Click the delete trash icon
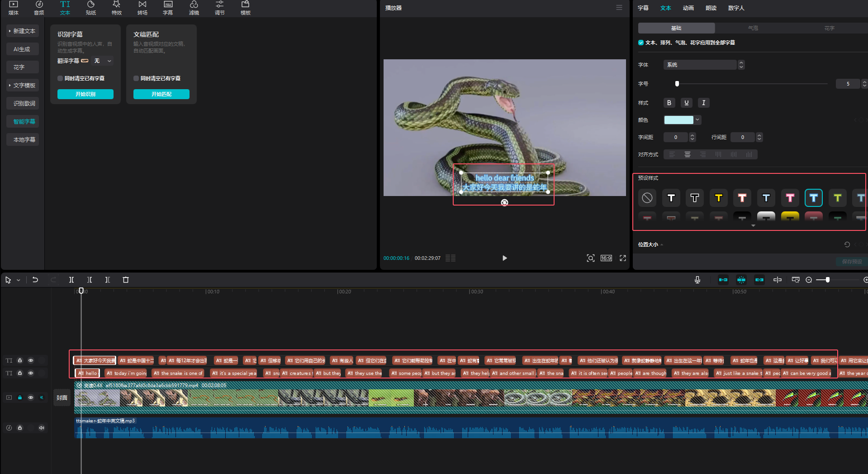Image resolution: width=868 pixels, height=474 pixels. (x=126, y=280)
